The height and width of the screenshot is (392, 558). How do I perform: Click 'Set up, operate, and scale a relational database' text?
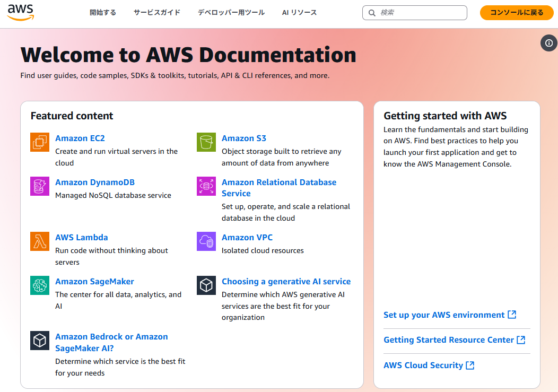[286, 212]
